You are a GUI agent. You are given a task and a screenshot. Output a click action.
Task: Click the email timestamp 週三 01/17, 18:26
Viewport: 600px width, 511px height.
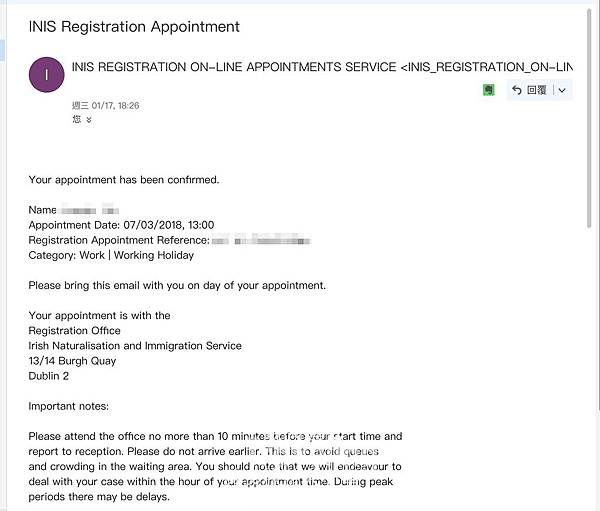point(106,105)
